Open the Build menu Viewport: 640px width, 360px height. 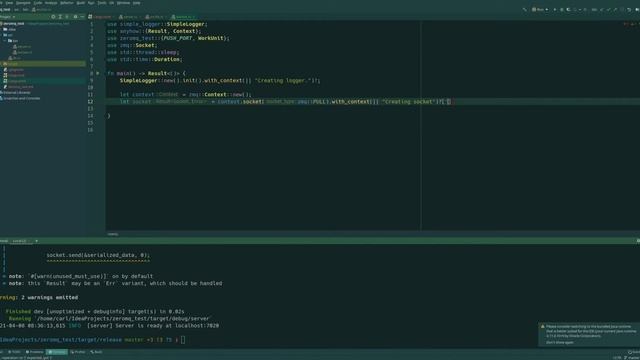pos(81,3)
